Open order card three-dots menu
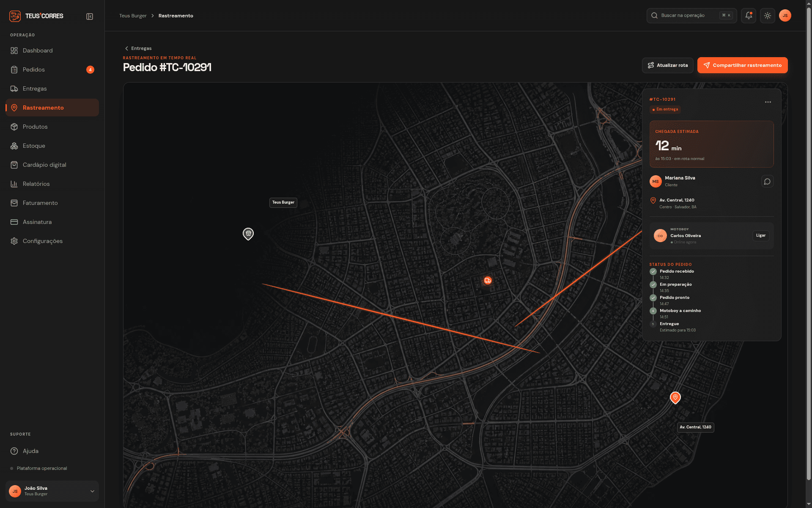This screenshot has width=812, height=508. tap(768, 102)
